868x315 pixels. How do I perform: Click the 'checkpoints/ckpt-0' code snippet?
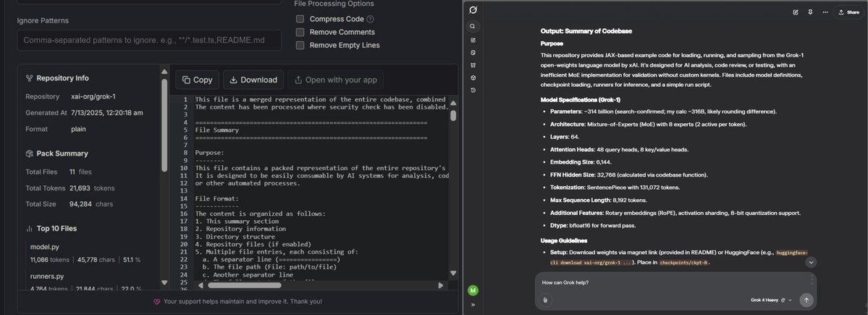[683, 262]
